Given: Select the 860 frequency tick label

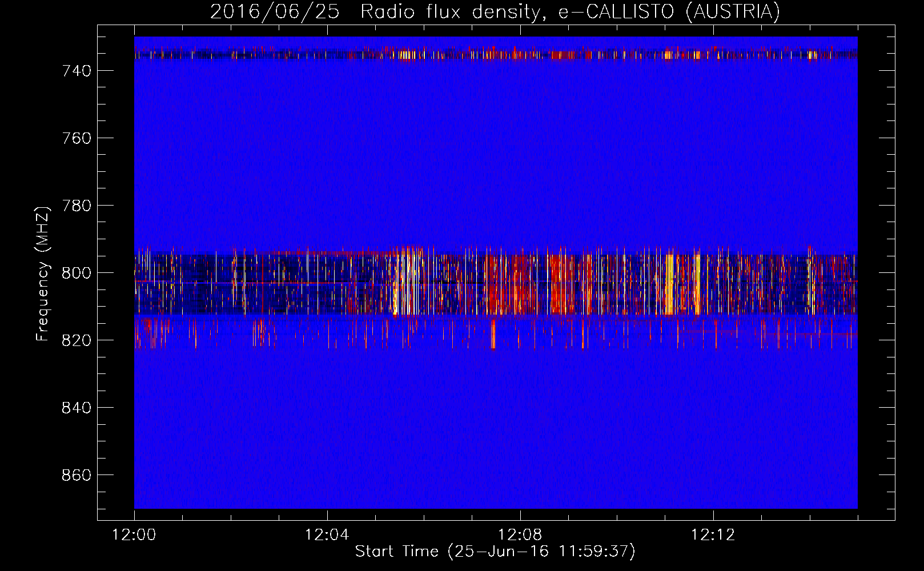Looking at the screenshot, I should 77,475.
